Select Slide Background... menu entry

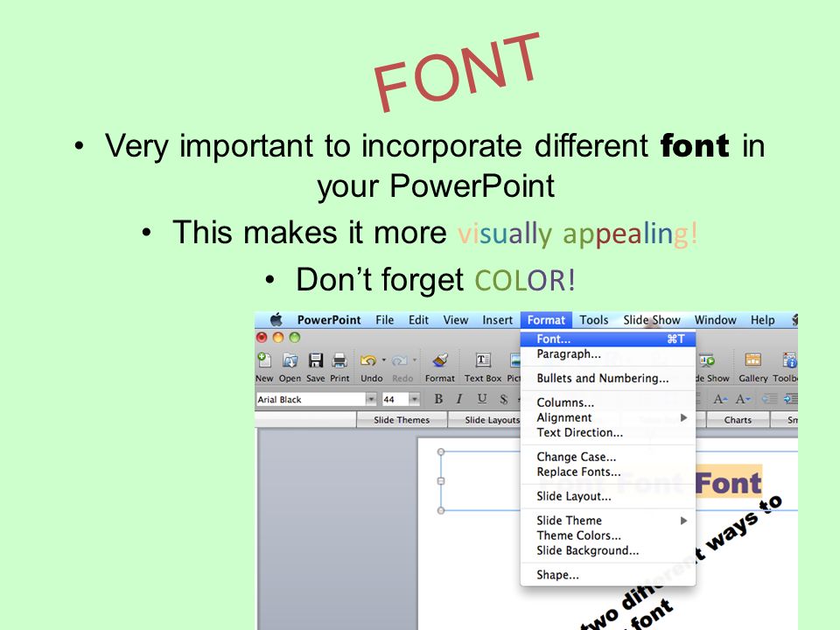pos(608,550)
